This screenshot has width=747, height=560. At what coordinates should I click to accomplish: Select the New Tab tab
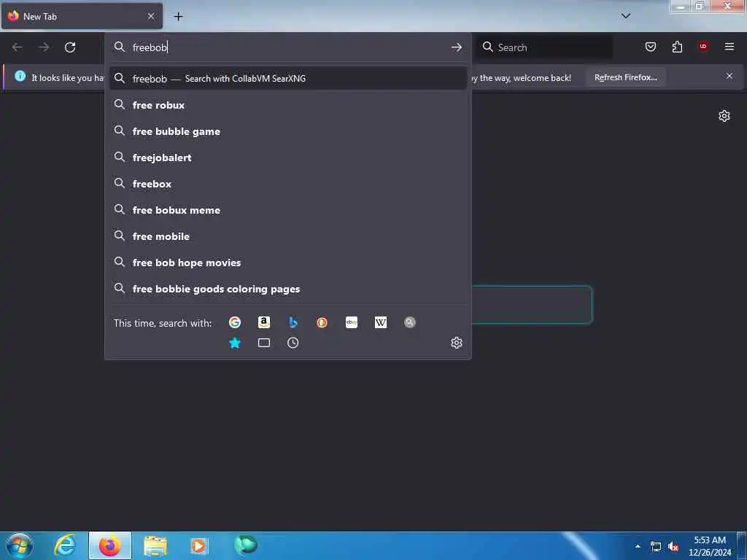tap(82, 16)
